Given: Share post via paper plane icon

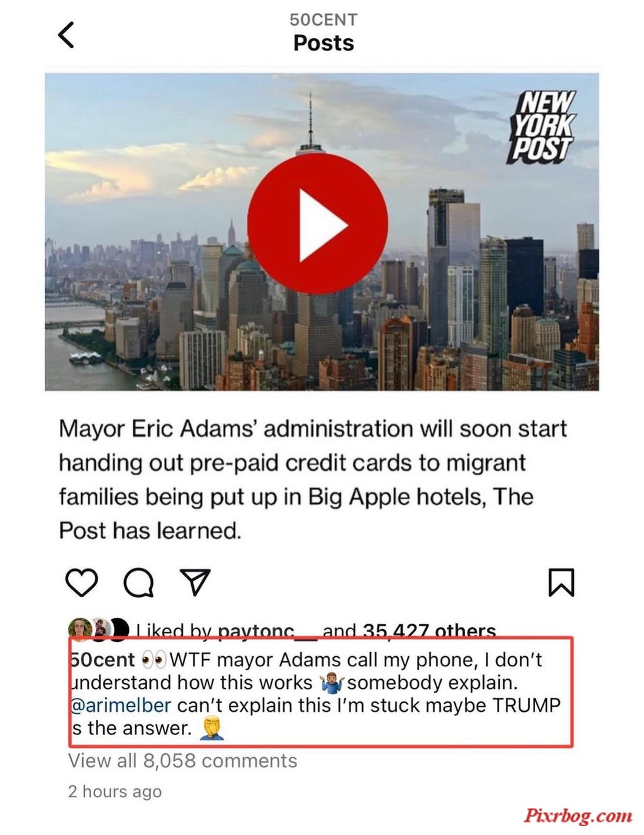Looking at the screenshot, I should point(195,582).
